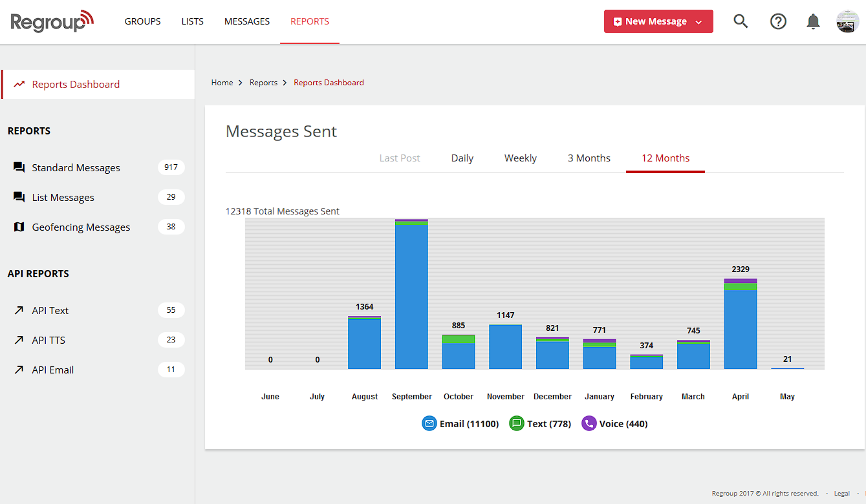Click the Legal link in the footer
This screenshot has width=866, height=504.
(x=841, y=493)
